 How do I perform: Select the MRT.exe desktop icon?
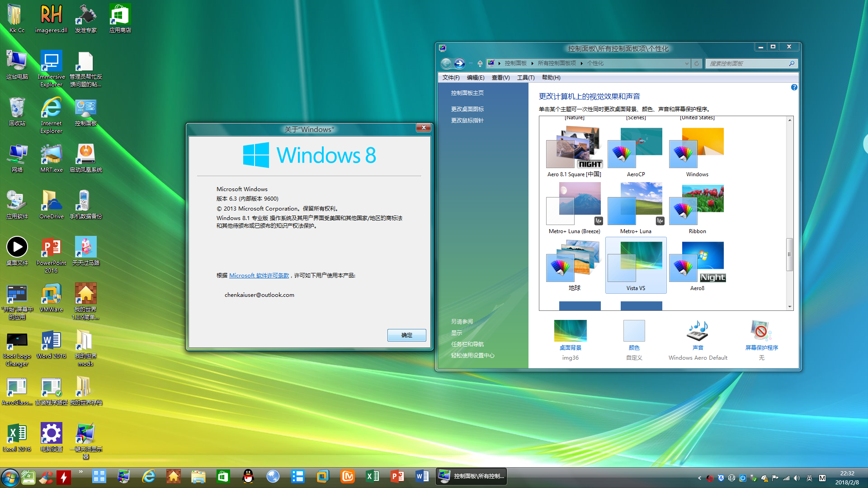[51, 158]
